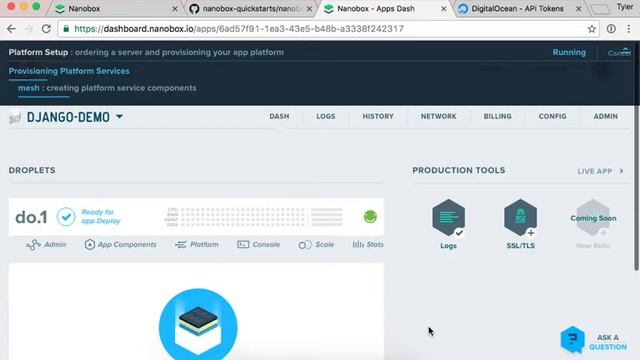This screenshot has width=640, height=360.
Task: Click the do.1 CPU RAM usage meter
Action: pos(254,217)
